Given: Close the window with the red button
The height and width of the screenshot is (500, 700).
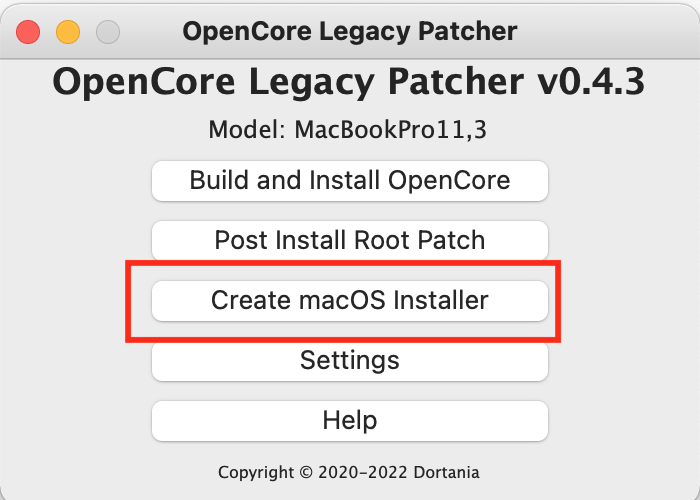Looking at the screenshot, I should pyautogui.click(x=28, y=32).
